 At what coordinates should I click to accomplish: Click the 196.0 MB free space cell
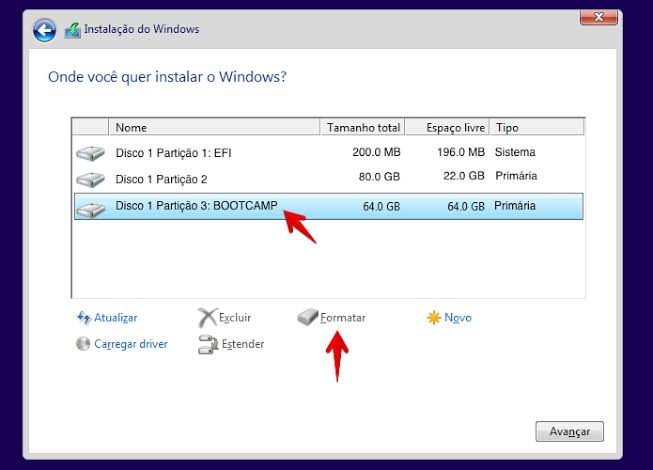[461, 152]
